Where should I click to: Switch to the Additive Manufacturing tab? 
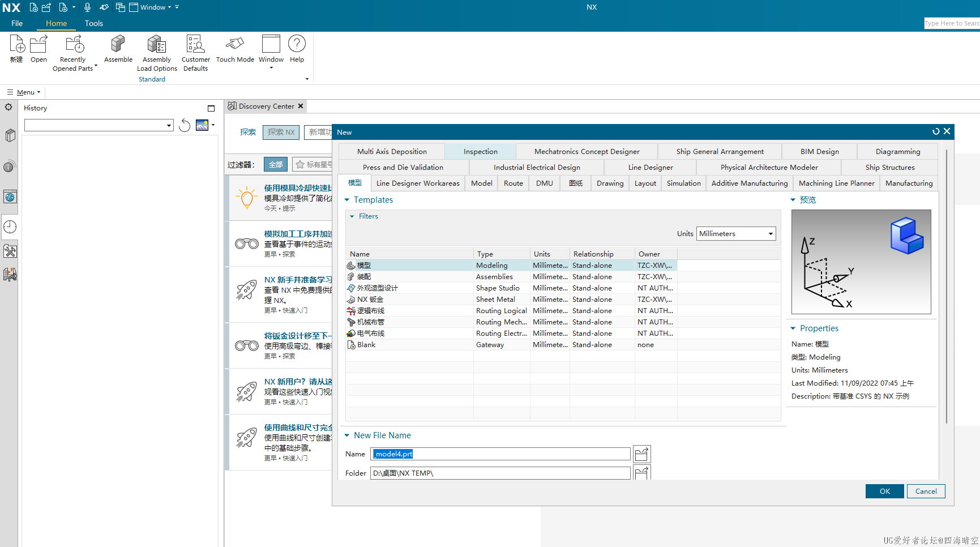(750, 183)
